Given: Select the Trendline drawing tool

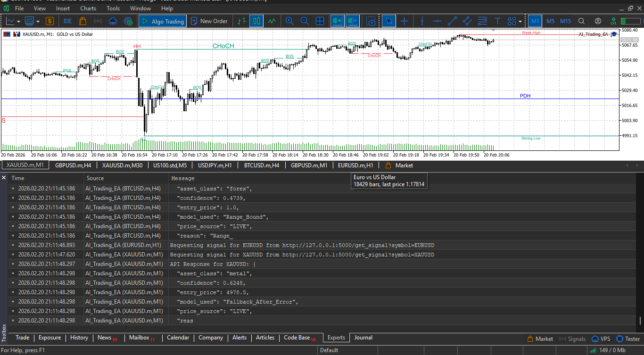Looking at the screenshot, I should 453,21.
